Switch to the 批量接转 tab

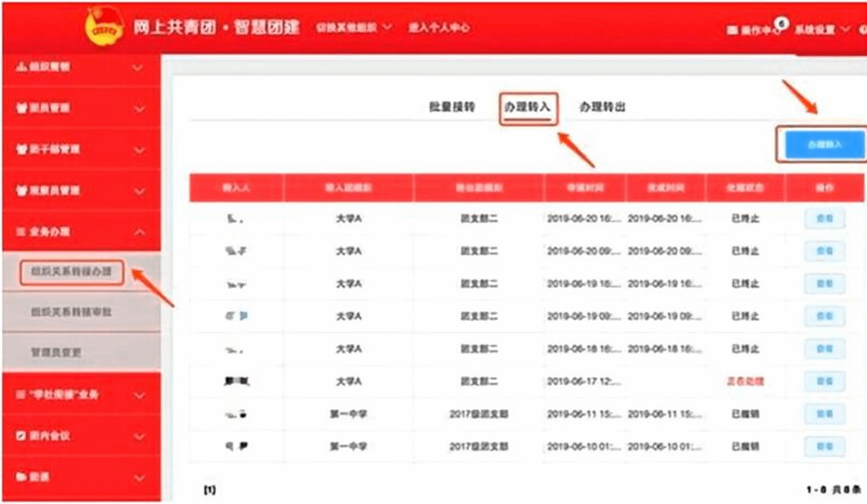pyautogui.click(x=452, y=107)
